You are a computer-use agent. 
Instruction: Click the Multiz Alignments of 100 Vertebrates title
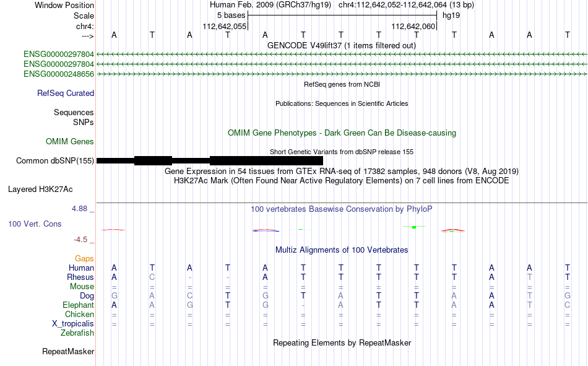(x=342, y=250)
